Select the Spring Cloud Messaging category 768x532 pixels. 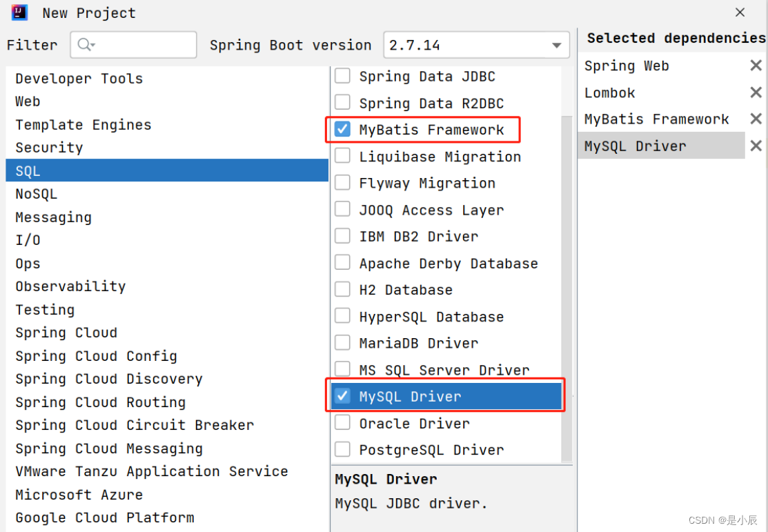click(x=167, y=449)
